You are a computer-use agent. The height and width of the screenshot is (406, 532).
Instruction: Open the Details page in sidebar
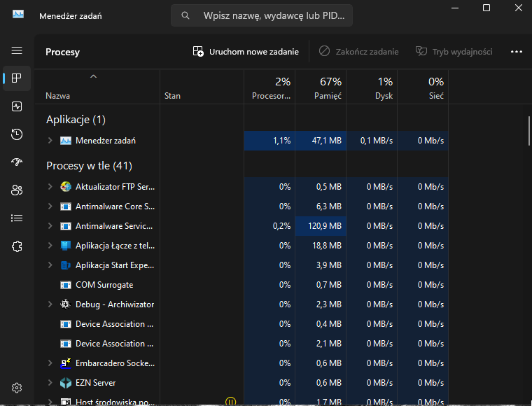click(17, 218)
